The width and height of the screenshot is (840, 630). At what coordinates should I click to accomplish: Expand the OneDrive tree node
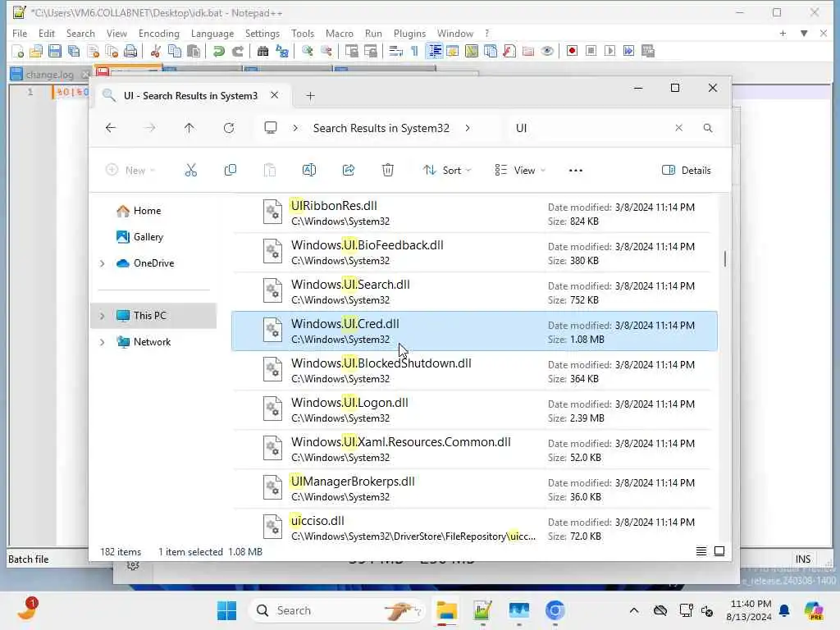point(102,263)
